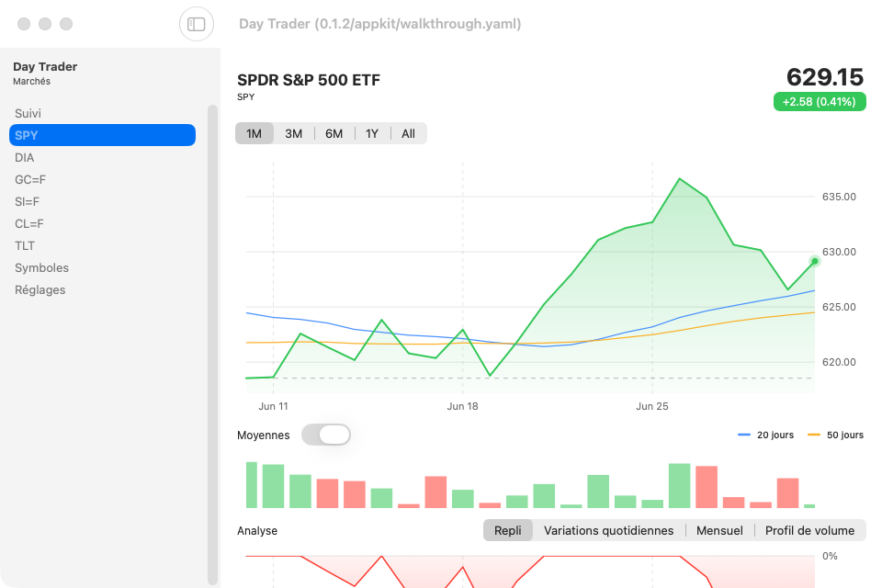Switch analysis to Mensuel
882x588 pixels.
(719, 531)
